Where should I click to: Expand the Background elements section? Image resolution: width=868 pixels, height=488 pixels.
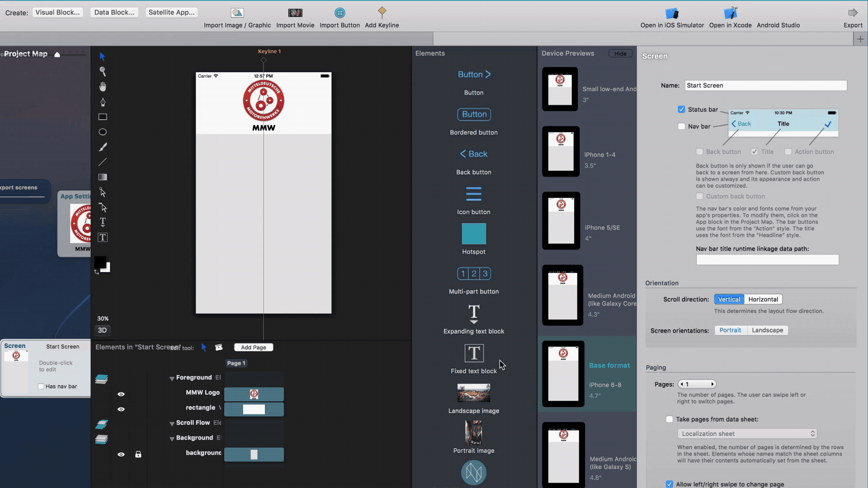tap(171, 437)
